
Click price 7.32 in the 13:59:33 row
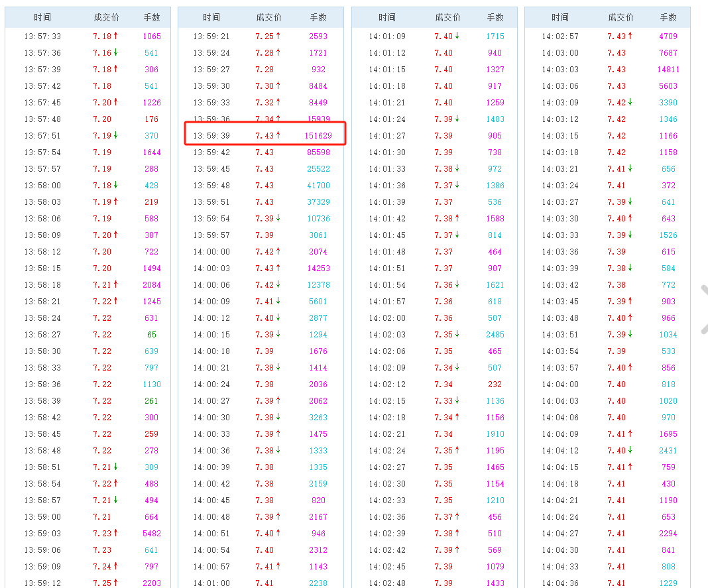pos(265,103)
